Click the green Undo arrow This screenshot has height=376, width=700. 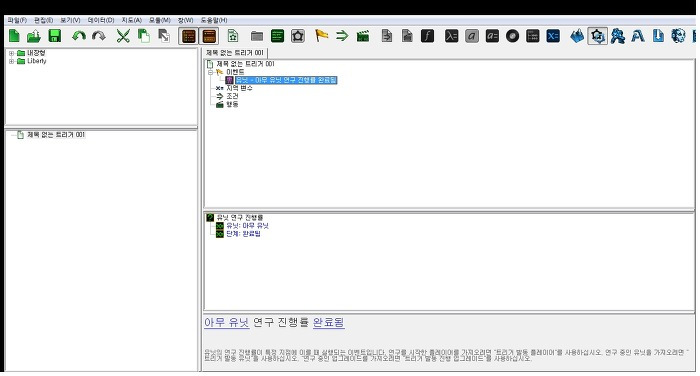79,36
